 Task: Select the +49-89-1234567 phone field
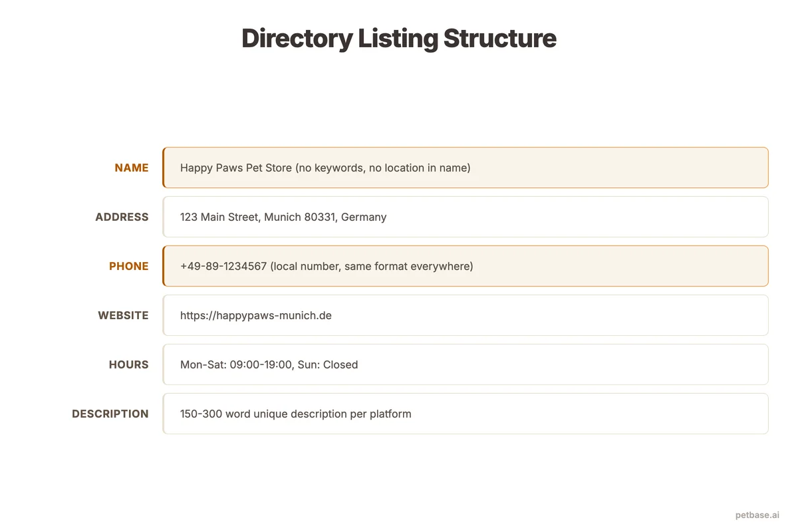click(x=465, y=266)
